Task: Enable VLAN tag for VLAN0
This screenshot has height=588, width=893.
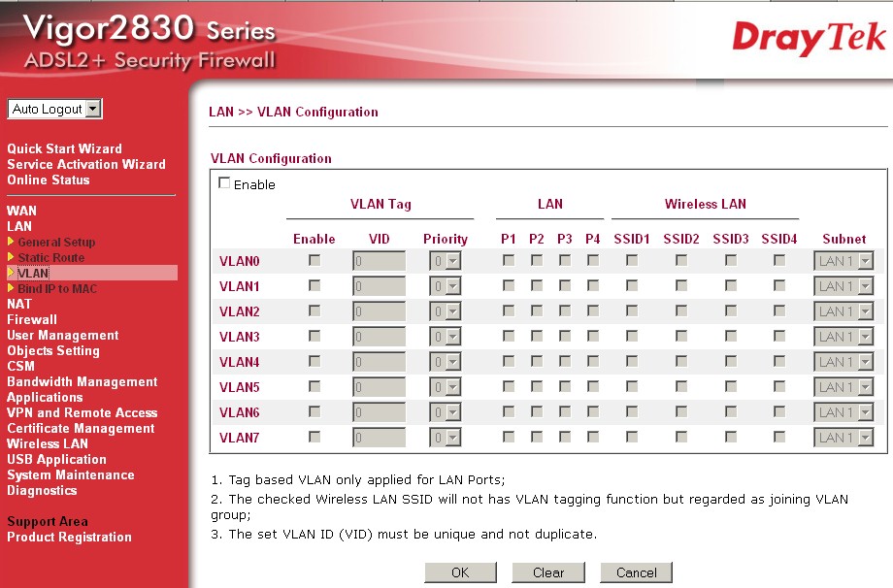Action: point(314,260)
